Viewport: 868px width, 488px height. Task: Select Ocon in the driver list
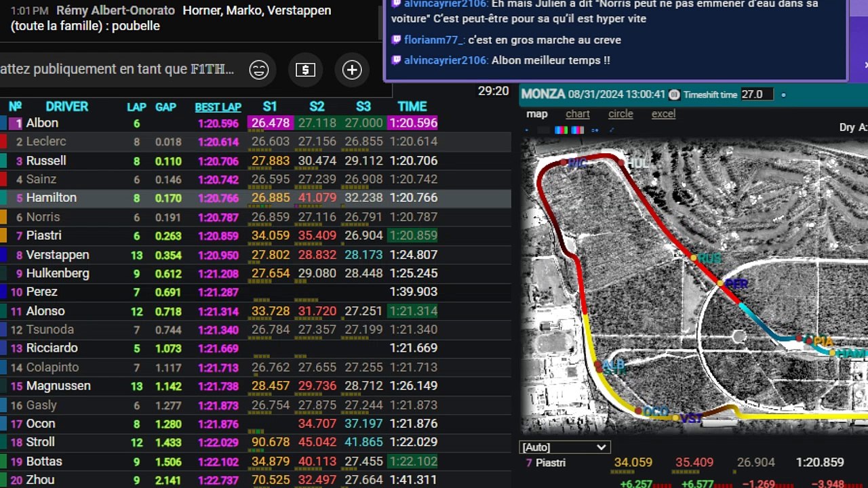(x=41, y=424)
